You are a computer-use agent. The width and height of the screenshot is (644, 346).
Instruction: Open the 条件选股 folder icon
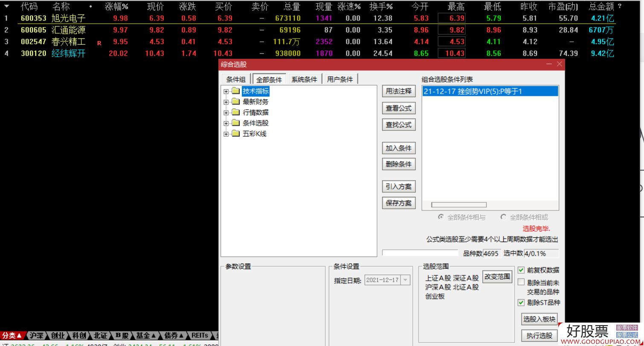[x=236, y=123]
